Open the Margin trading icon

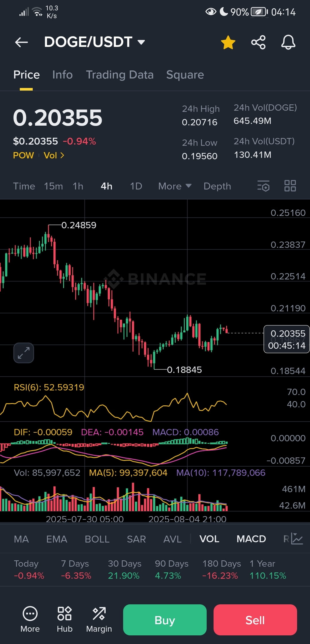click(99, 619)
